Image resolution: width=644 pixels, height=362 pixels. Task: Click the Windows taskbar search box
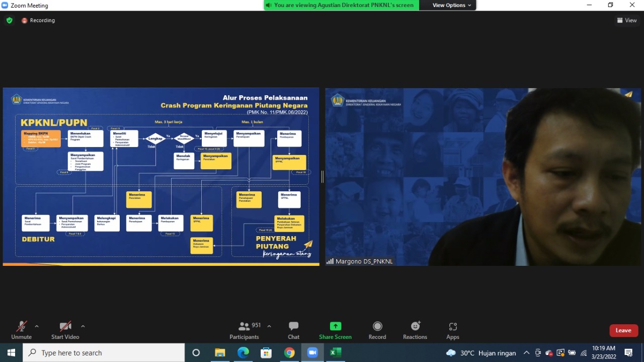click(x=104, y=353)
